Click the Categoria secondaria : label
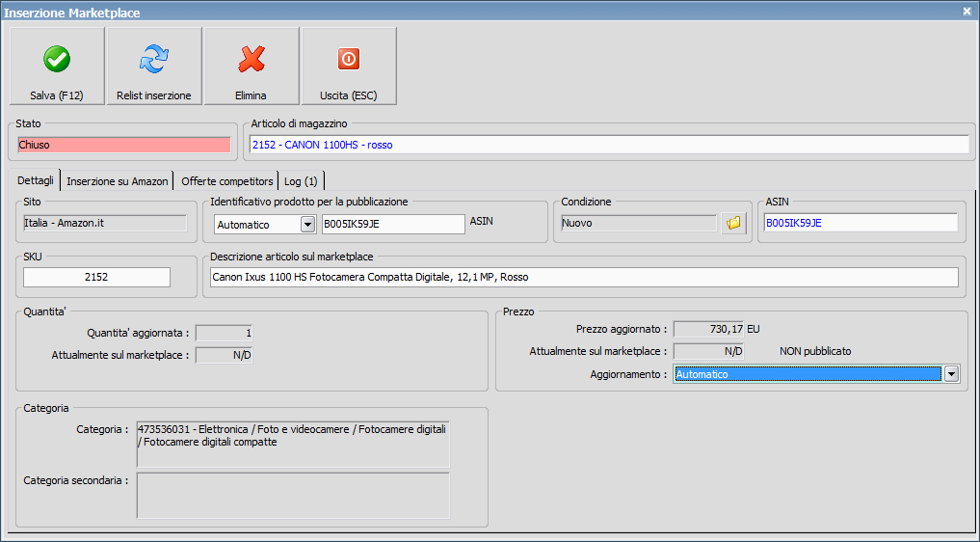 (75, 480)
